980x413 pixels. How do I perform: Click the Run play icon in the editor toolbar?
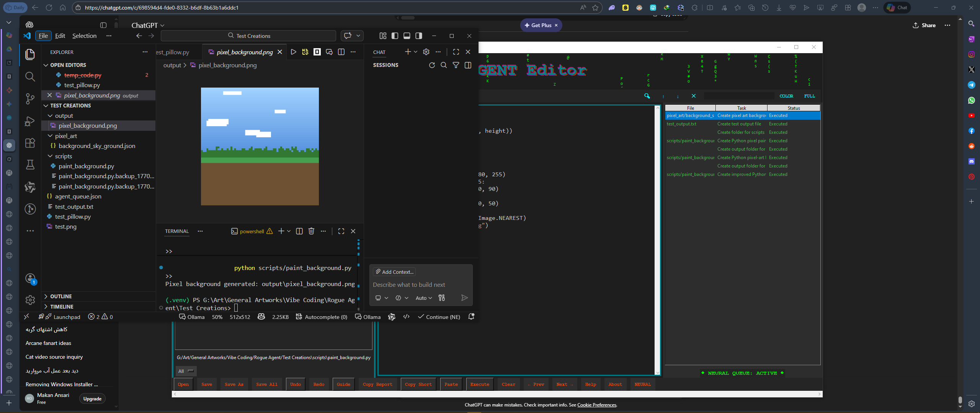click(x=293, y=52)
